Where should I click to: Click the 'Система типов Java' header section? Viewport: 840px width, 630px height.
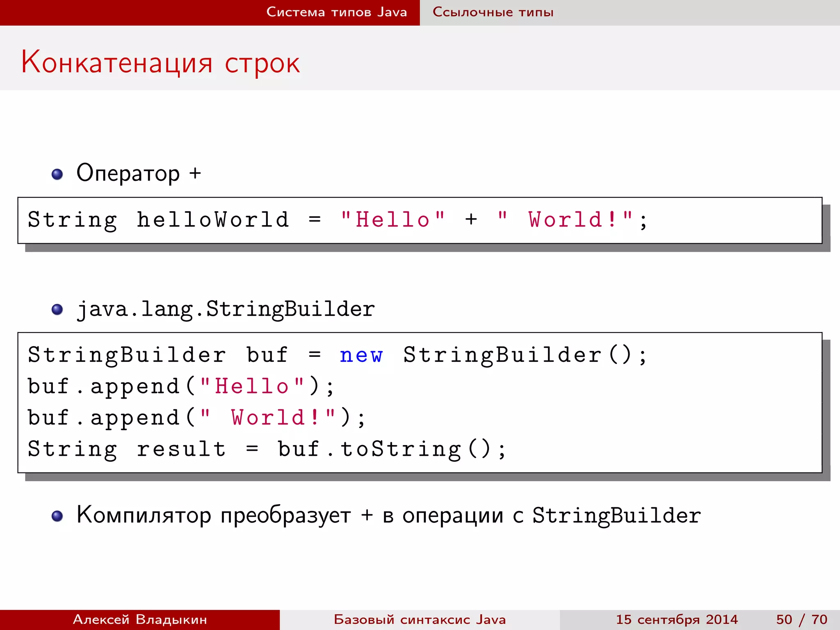[x=337, y=12]
